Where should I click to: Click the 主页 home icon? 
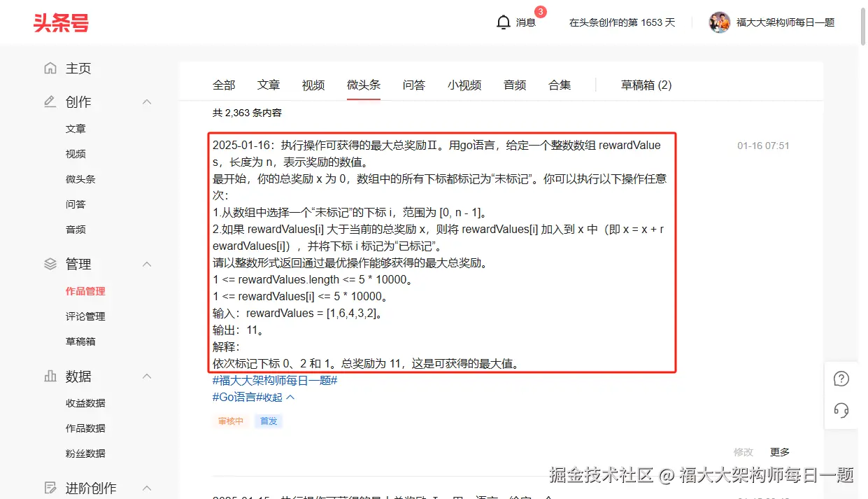(50, 67)
